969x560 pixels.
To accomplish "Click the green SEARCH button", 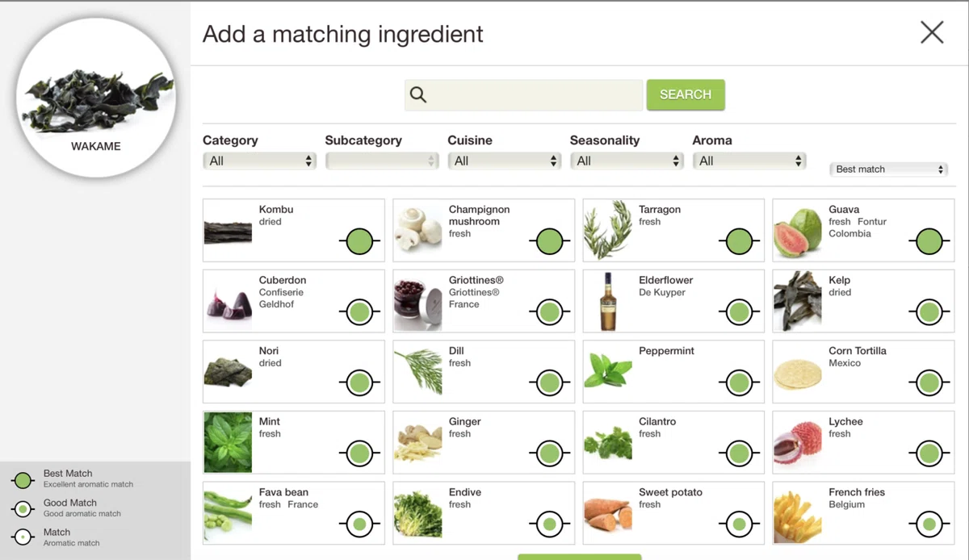I will 686,94.
